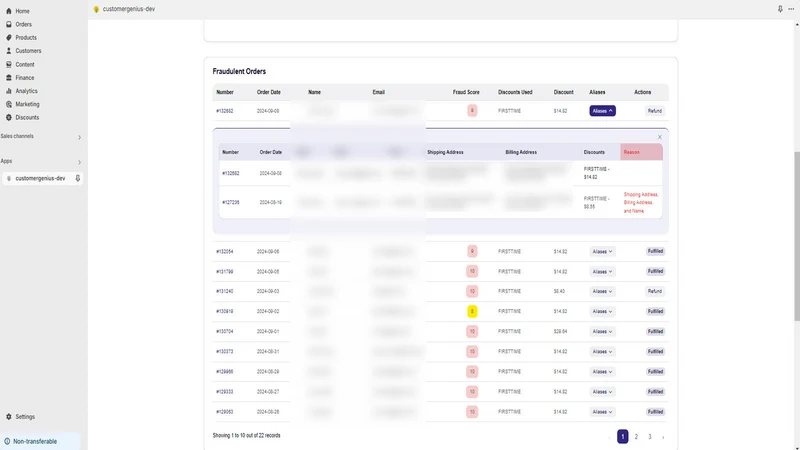Click the Orders sidebar icon
800x450 pixels.
point(9,24)
